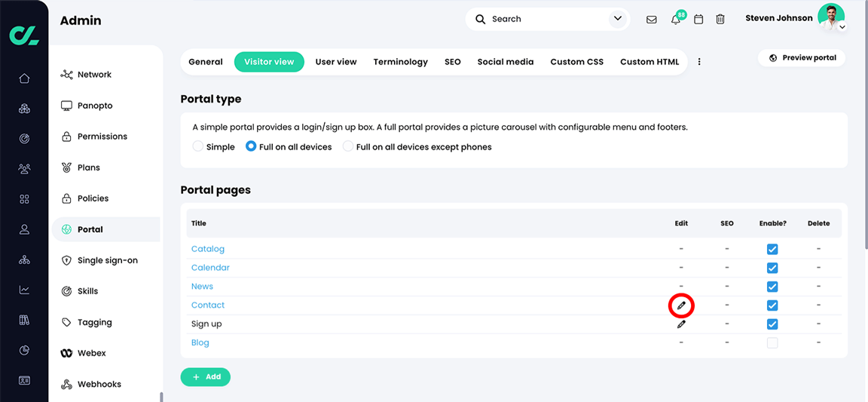The image size is (868, 402).
Task: Select the Simple portal type radio
Action: (x=197, y=147)
